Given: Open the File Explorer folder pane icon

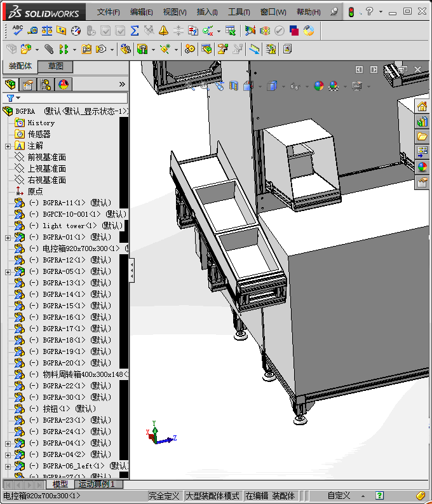Looking at the screenshot, I should 422,137.
